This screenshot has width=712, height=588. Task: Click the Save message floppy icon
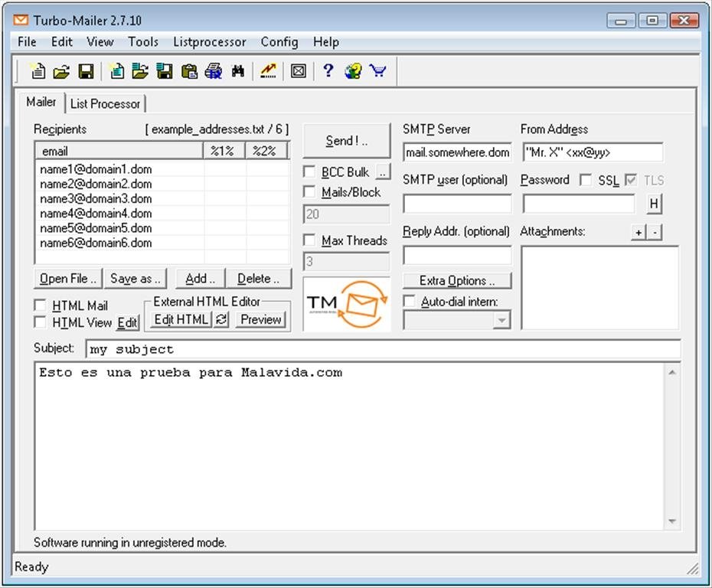(x=86, y=71)
